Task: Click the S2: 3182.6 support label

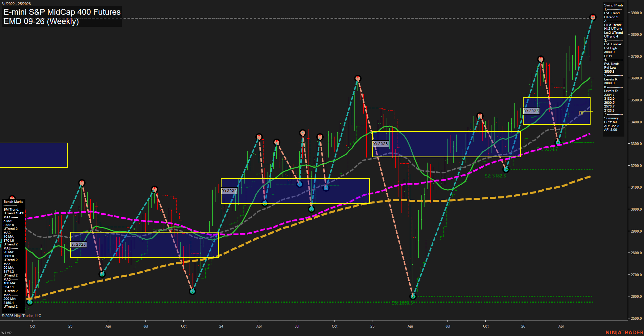Action: [495, 176]
